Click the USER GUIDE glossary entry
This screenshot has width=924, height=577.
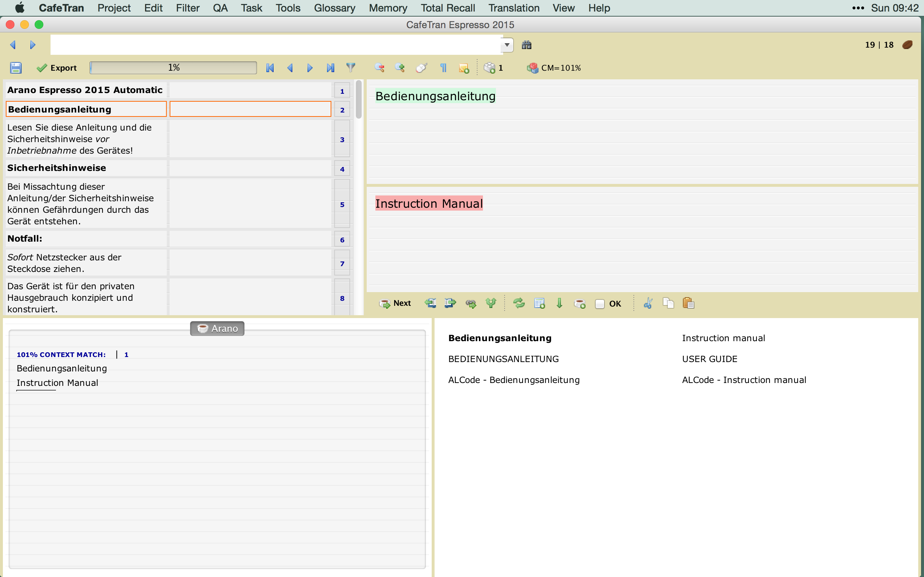tap(709, 359)
